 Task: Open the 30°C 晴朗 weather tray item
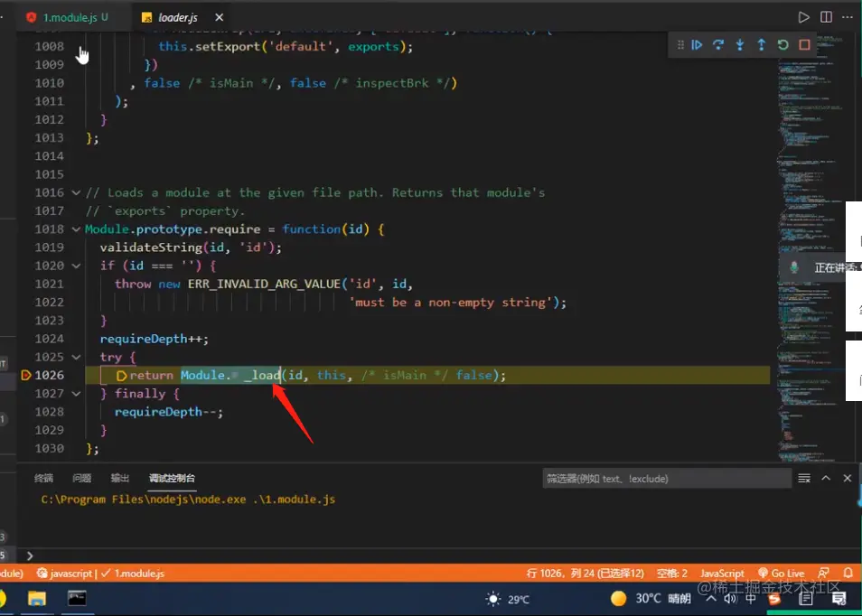(651, 599)
